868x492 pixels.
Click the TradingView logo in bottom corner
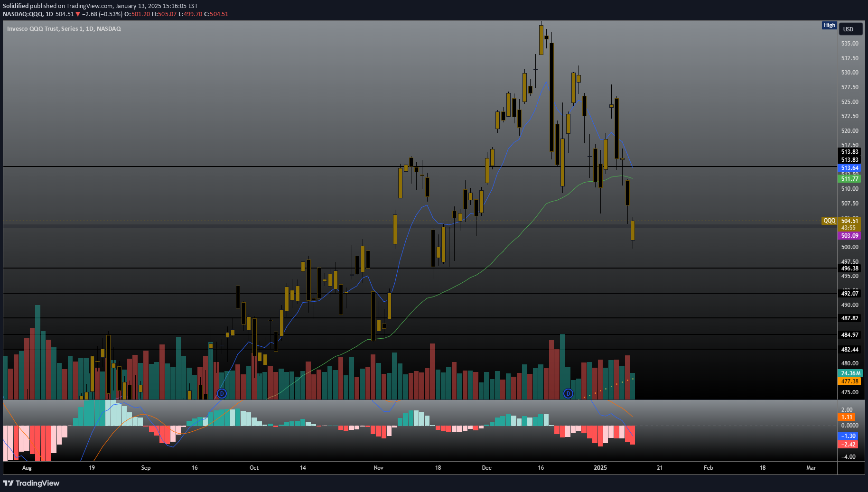[x=31, y=483]
